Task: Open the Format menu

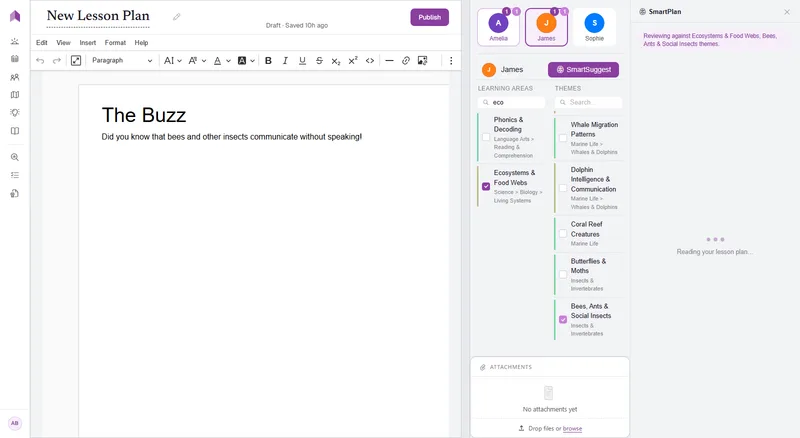Action: point(115,43)
